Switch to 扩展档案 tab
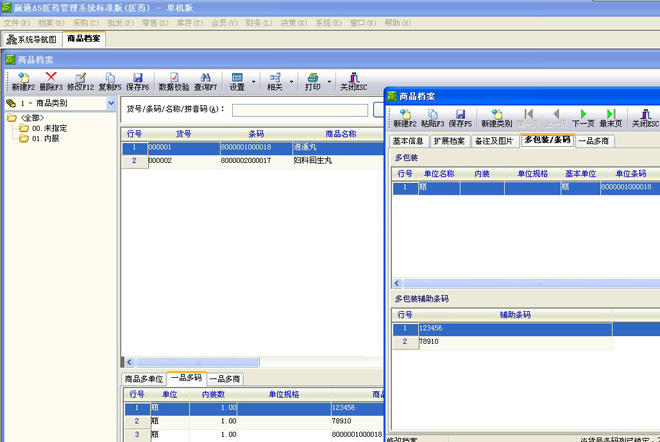Screen dimensions: 660x442 (x=449, y=141)
